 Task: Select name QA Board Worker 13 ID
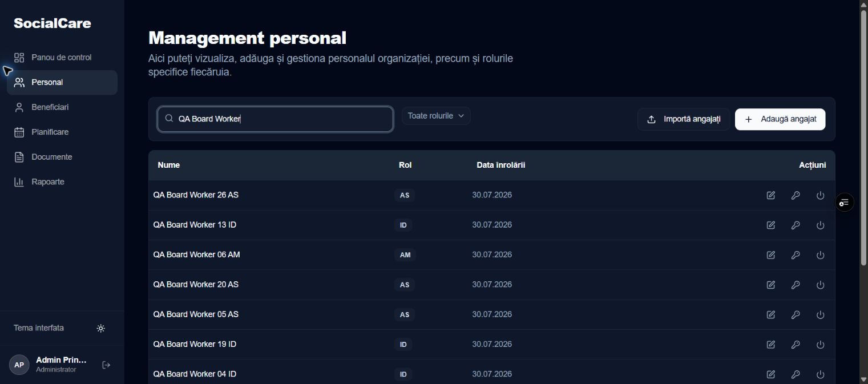click(195, 225)
